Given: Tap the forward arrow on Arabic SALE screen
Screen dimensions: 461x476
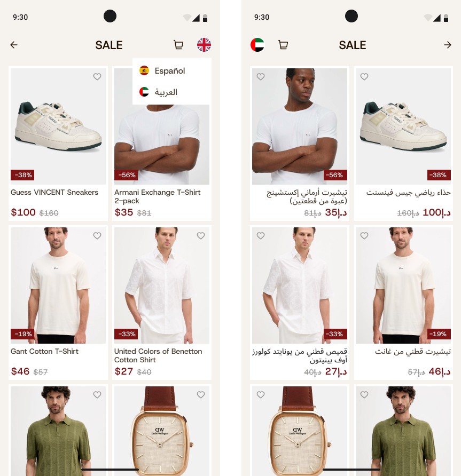Looking at the screenshot, I should [x=447, y=45].
